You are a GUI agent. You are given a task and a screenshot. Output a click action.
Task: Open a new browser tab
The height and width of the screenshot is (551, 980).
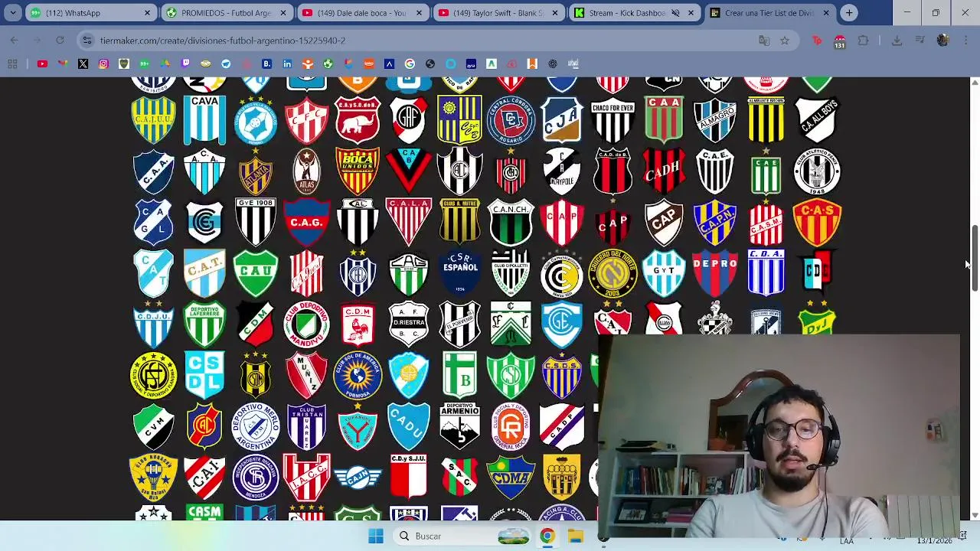tap(849, 13)
